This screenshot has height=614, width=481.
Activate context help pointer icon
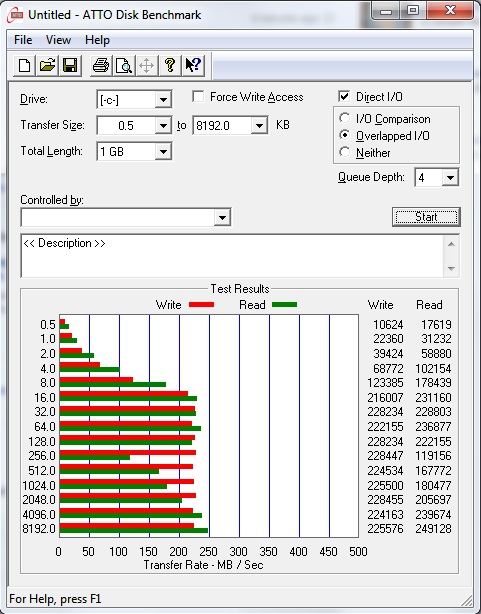193,65
